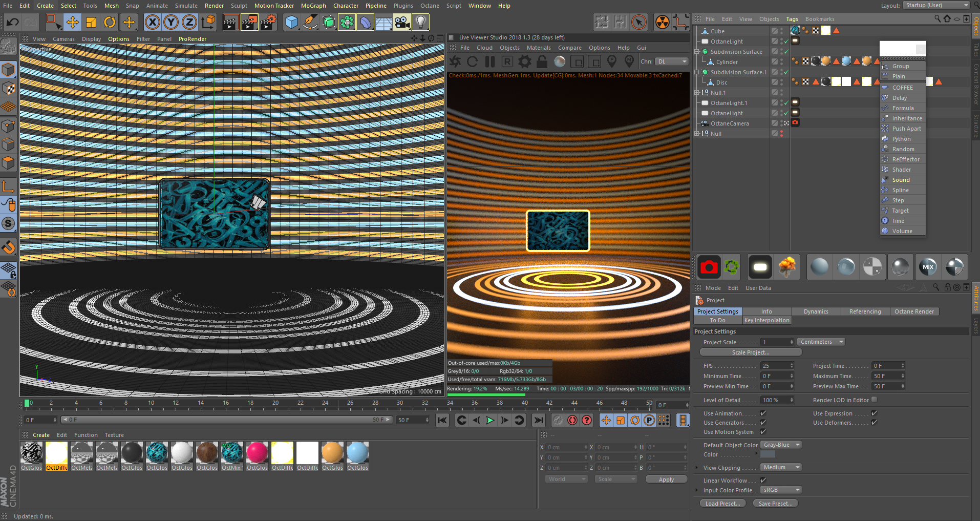Viewport: 980px width, 521px height.
Task: Click the Apply button in coordinates panel
Action: (666, 480)
